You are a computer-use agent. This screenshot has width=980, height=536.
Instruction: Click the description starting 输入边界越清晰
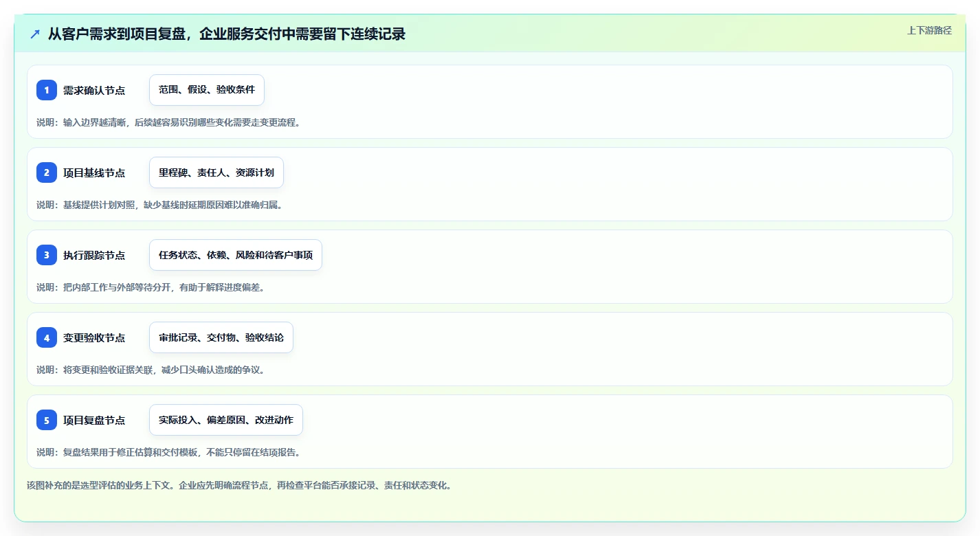(x=168, y=122)
